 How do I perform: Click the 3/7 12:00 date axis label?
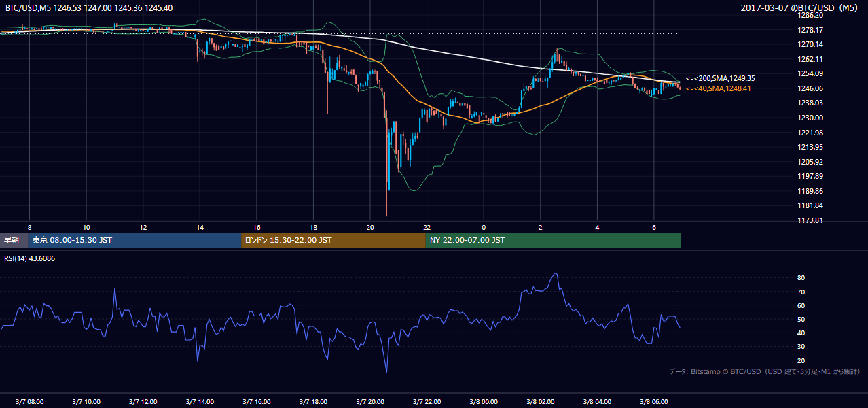pyautogui.click(x=143, y=402)
